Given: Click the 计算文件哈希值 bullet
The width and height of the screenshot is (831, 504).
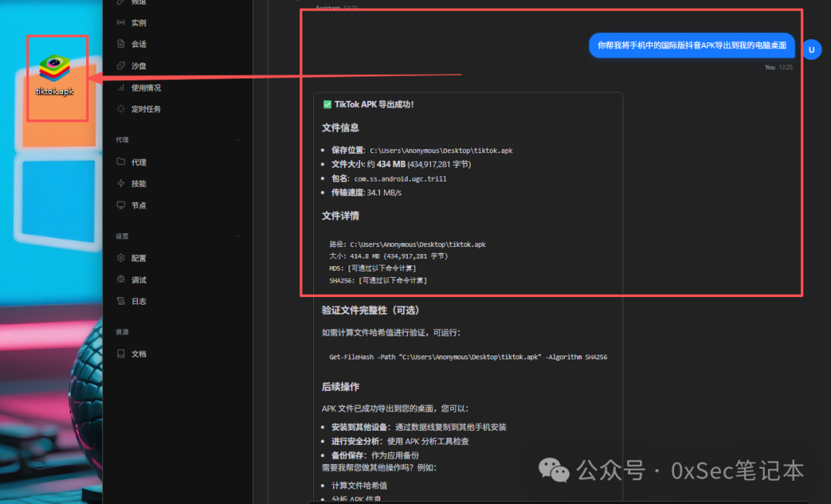Looking at the screenshot, I should point(359,486).
